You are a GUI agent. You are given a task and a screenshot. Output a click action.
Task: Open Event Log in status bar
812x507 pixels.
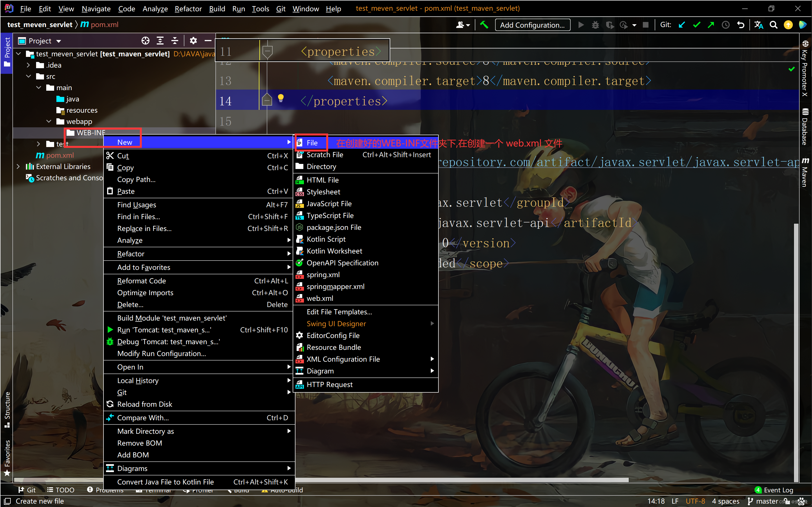[778, 490]
